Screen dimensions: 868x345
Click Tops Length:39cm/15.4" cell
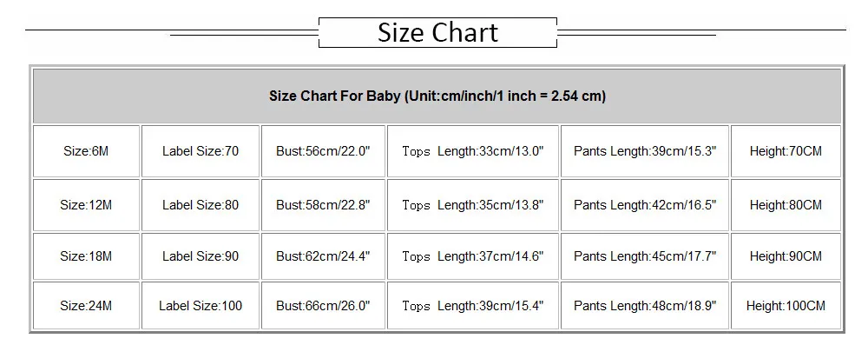coord(473,306)
